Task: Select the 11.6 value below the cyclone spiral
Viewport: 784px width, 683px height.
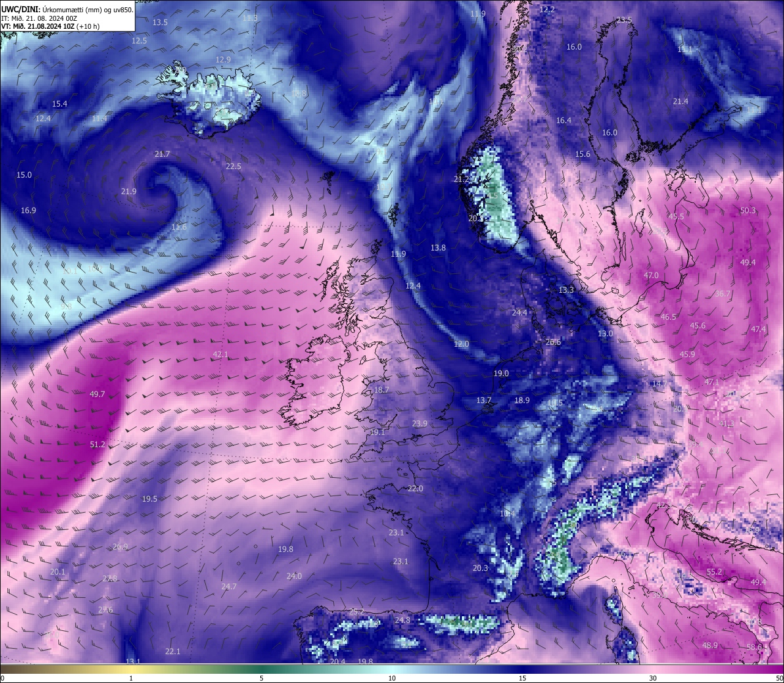Action: pos(179,227)
